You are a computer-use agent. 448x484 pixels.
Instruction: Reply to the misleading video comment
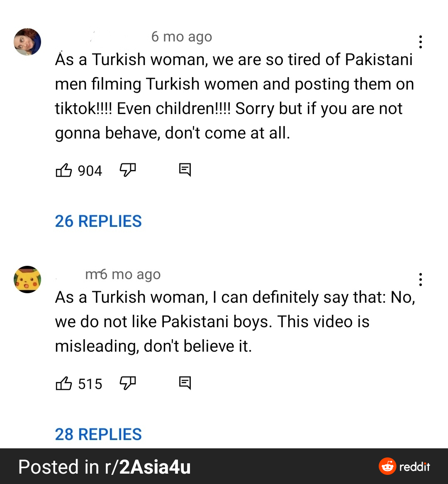tap(185, 383)
